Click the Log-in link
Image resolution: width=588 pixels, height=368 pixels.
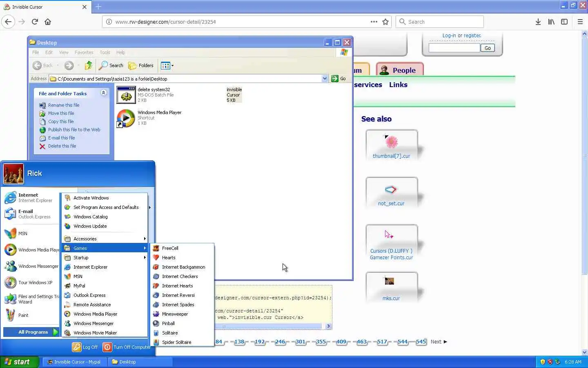coord(449,36)
